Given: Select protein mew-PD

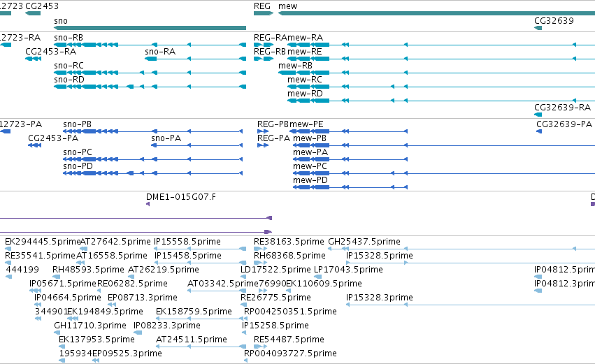Looking at the screenshot, I should coord(350,187).
